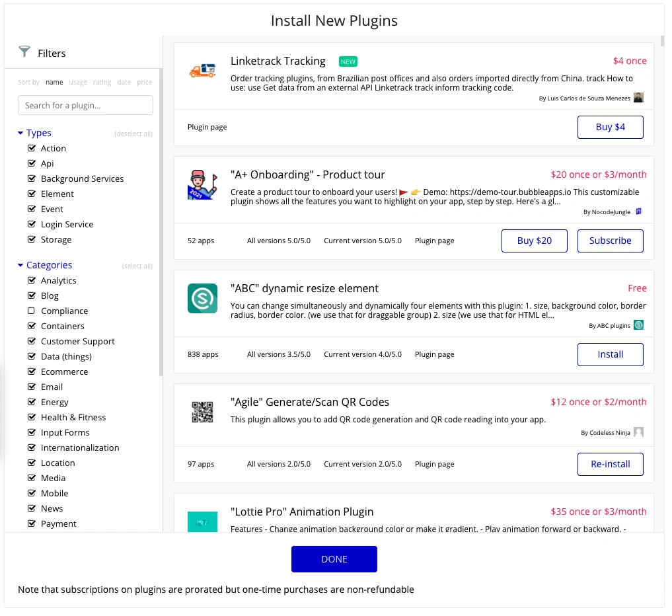Click the filters panel scrollbar
672x616 pixels.
(161, 222)
